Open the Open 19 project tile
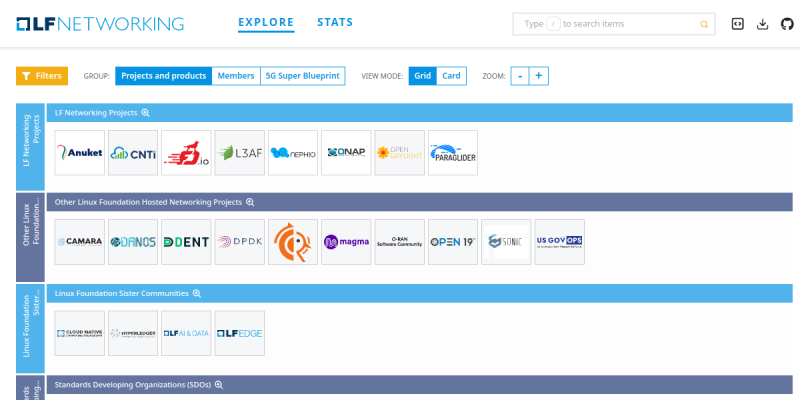Image resolution: width=800 pixels, height=400 pixels. pos(453,242)
